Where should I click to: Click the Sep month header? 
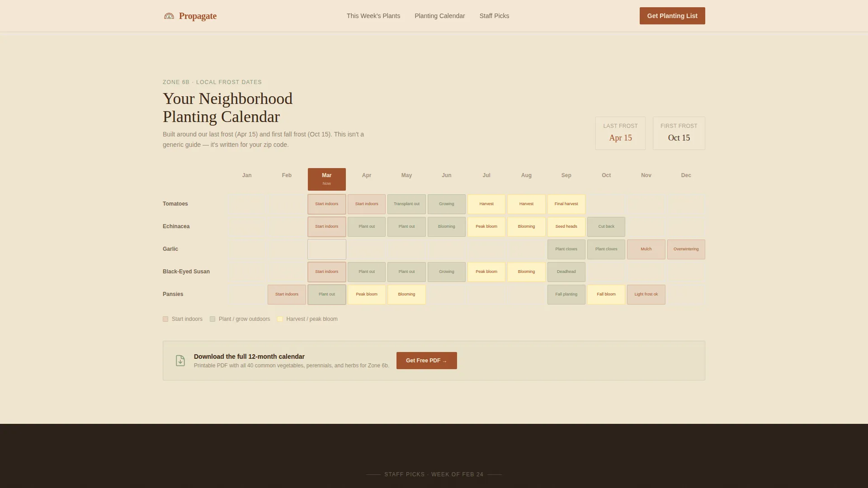point(566,175)
